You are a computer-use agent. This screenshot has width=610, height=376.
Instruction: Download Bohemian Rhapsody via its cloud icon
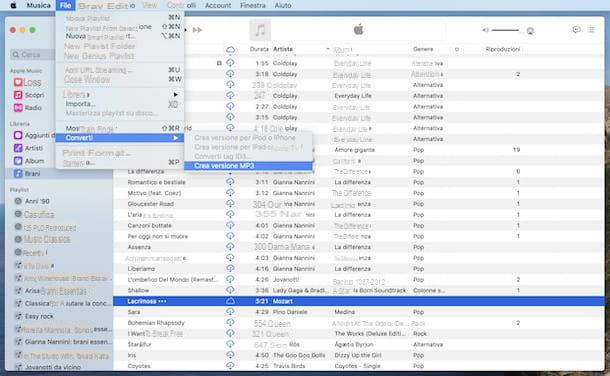230,323
